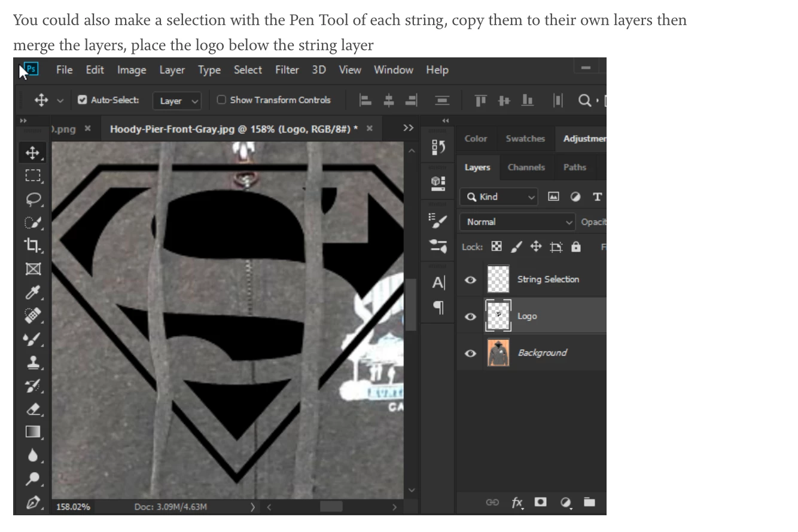Select the Eraser tool
This screenshot has height=532, width=798.
point(32,409)
